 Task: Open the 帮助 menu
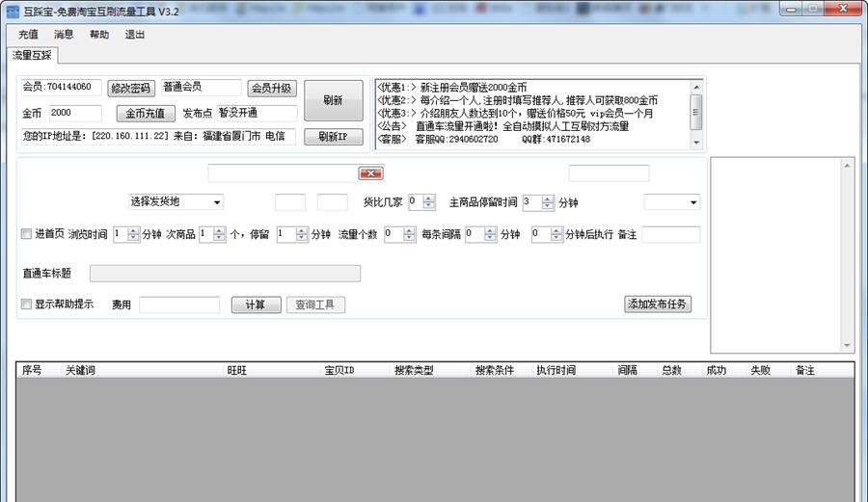point(99,35)
